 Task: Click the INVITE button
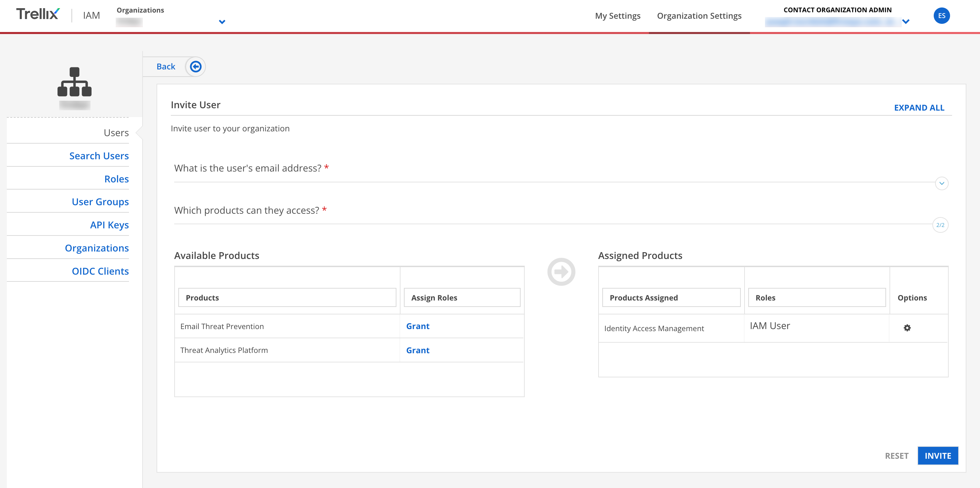point(938,456)
